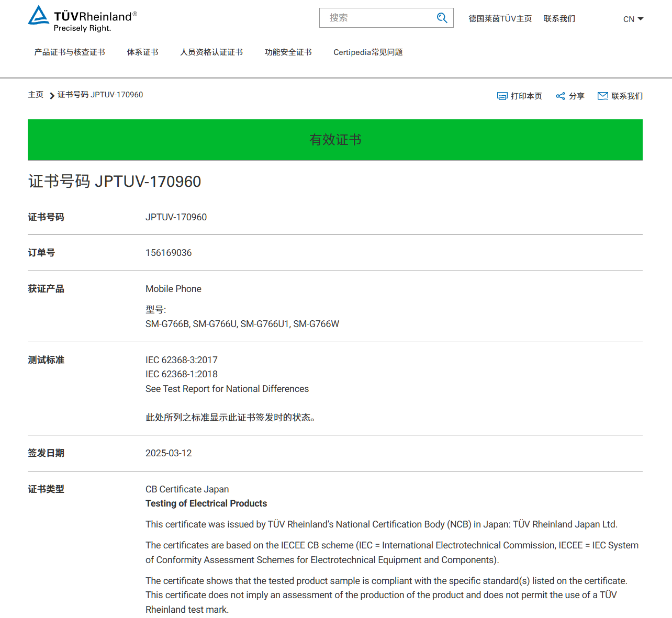
Task: Open 体系证书 menu item
Action: pos(142,52)
